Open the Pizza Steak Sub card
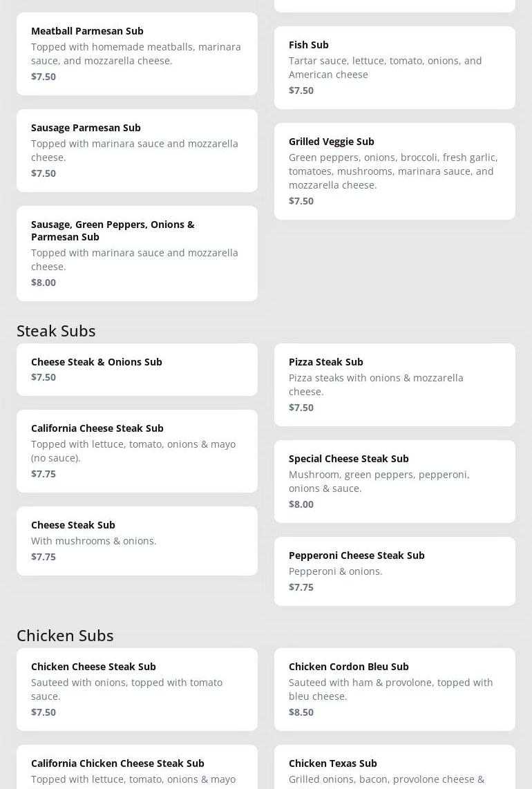This screenshot has width=532, height=789. [395, 384]
